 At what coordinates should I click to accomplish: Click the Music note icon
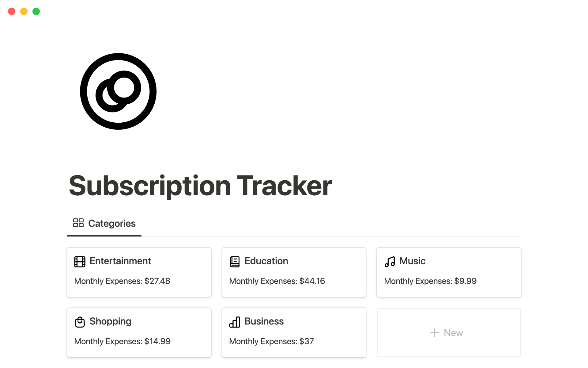[x=390, y=262]
